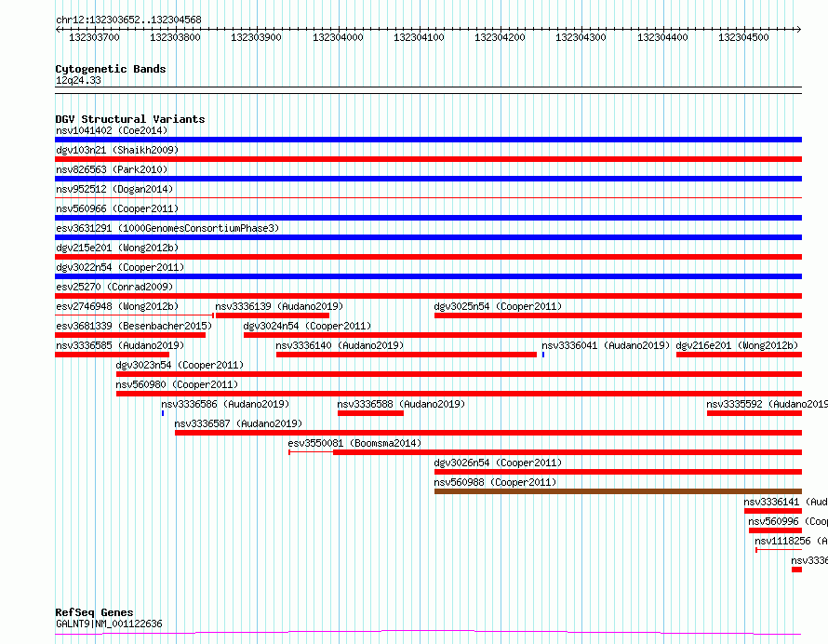Click the GALNT9|NM_001122636 gene label
This screenshot has height=644, width=828.
[109, 624]
